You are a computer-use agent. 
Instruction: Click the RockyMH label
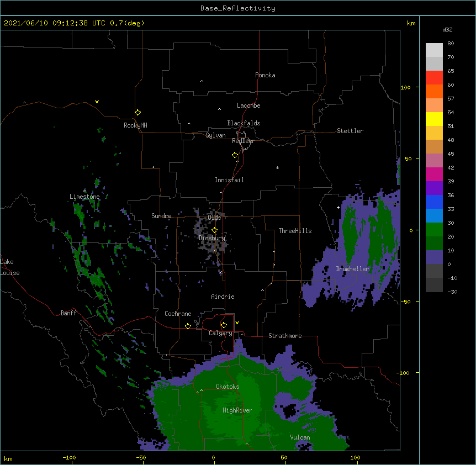coord(135,125)
